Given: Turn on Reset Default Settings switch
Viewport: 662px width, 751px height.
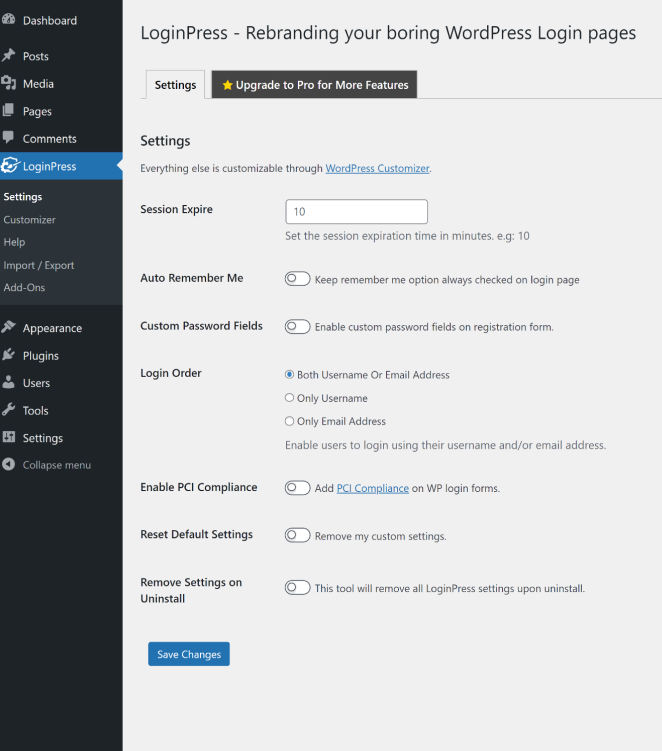Looking at the screenshot, I should click(x=297, y=535).
